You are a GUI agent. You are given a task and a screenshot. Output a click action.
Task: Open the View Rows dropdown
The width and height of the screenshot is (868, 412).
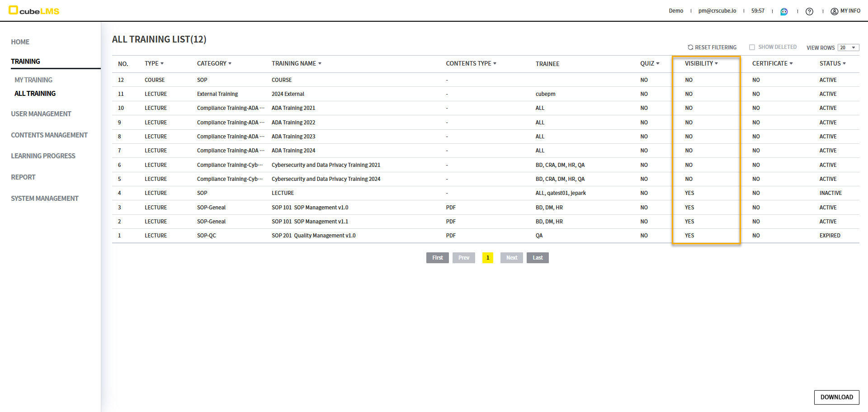(x=848, y=47)
